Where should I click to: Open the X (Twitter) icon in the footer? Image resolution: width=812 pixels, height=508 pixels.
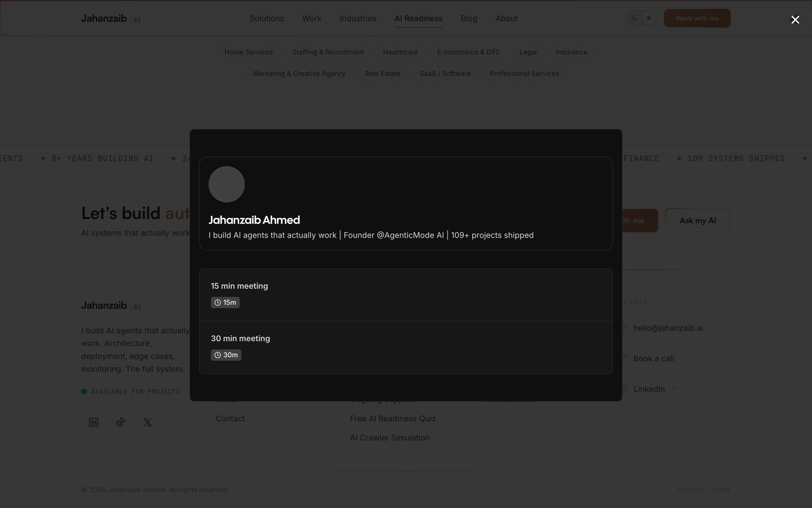click(x=148, y=422)
